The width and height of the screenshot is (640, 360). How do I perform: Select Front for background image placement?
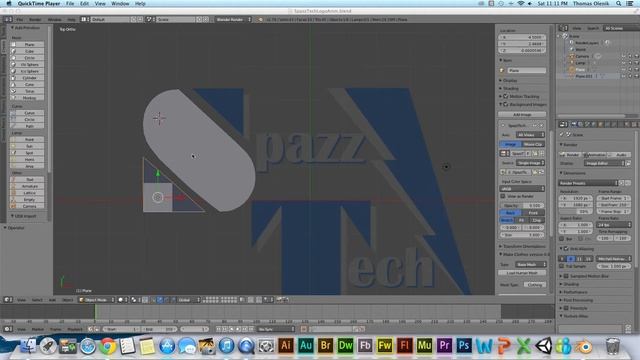(533, 213)
